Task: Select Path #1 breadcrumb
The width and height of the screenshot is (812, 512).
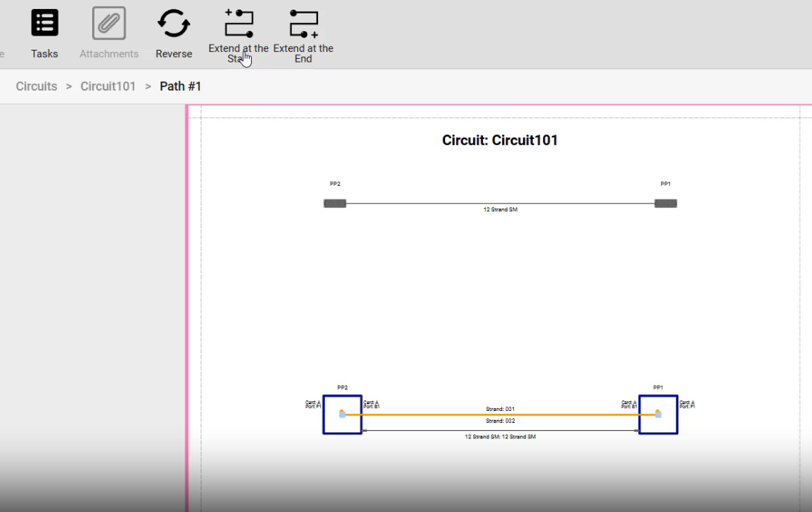Action: point(181,86)
